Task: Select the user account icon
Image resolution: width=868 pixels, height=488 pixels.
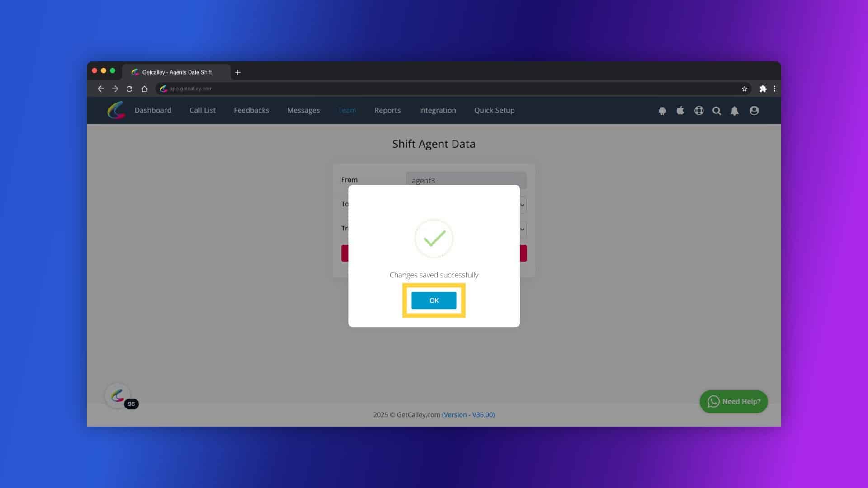Action: pos(754,110)
